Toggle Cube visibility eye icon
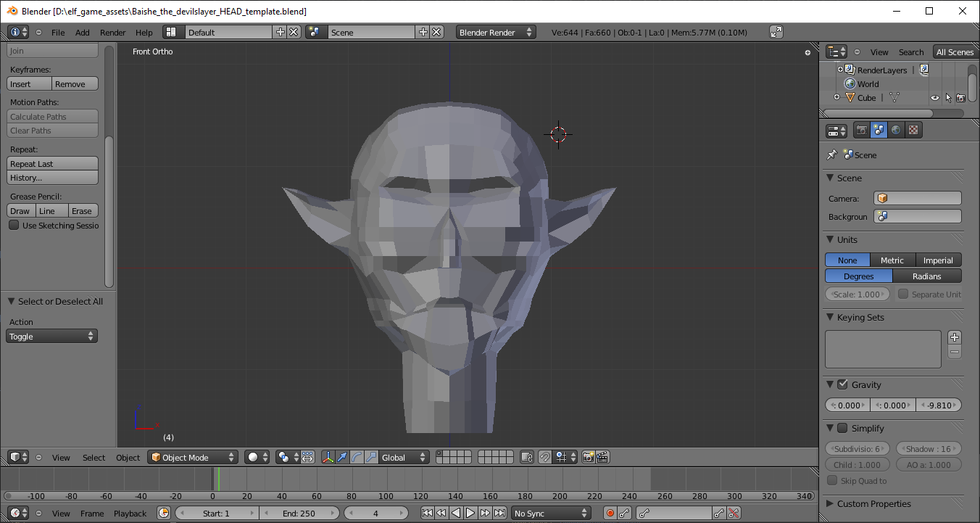980x523 pixels. (x=934, y=98)
